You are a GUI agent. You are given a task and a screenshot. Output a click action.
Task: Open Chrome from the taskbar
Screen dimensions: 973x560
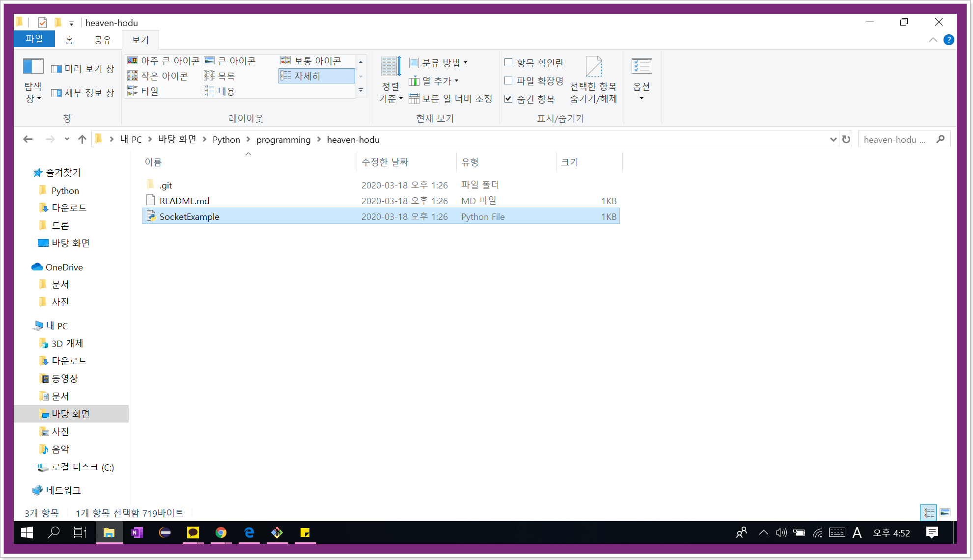pos(221,533)
